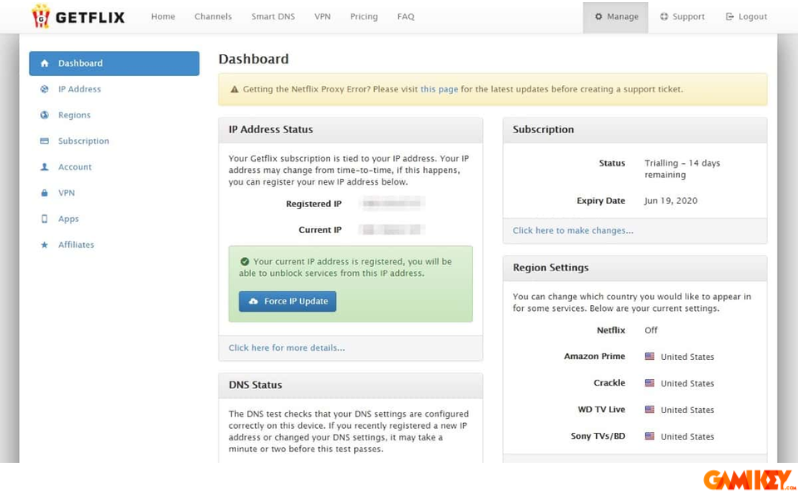Click the Account user icon
The width and height of the screenshot is (800, 500).
click(44, 167)
